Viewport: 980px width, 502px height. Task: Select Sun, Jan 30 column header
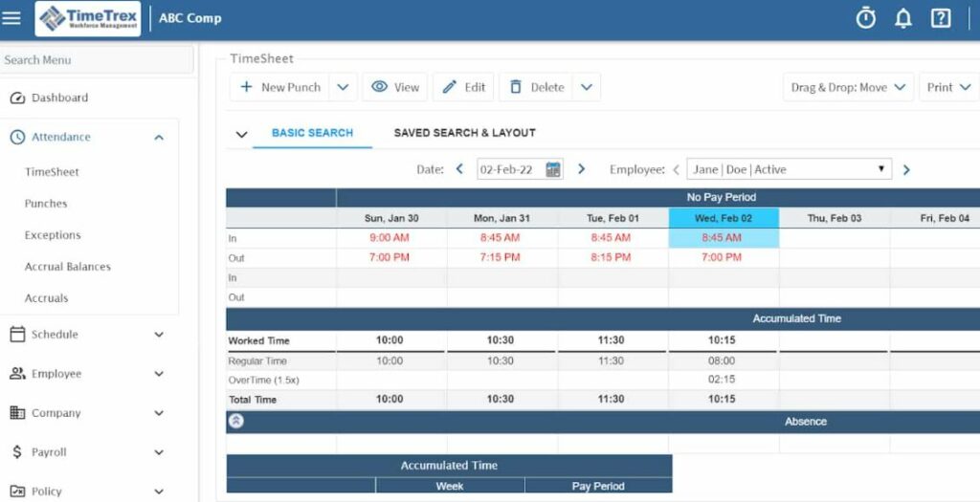point(391,218)
